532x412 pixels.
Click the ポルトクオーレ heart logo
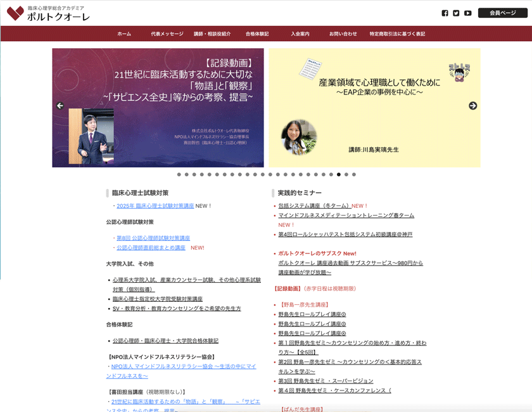coord(15,13)
